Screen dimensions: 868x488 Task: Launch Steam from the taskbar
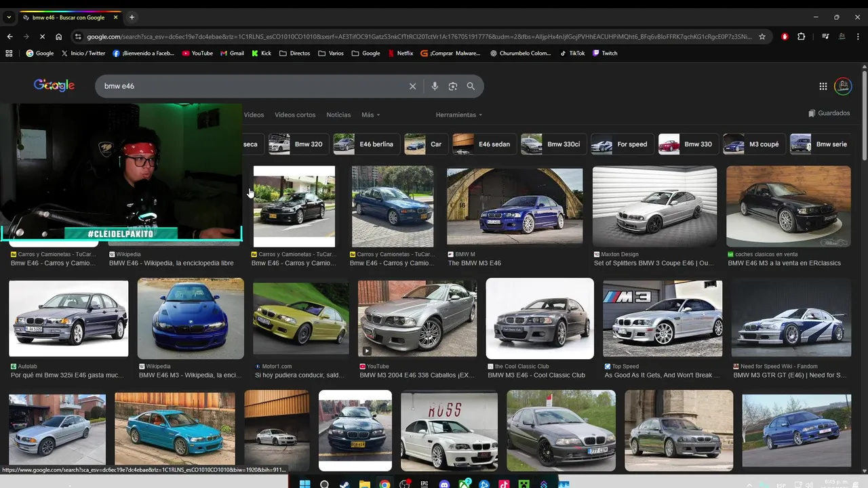click(x=344, y=484)
